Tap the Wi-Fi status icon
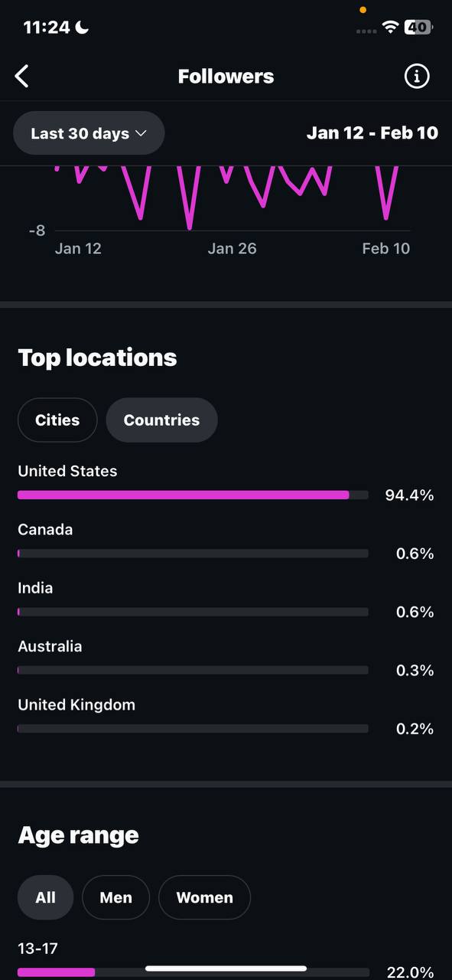Image resolution: width=452 pixels, height=980 pixels. (390, 27)
